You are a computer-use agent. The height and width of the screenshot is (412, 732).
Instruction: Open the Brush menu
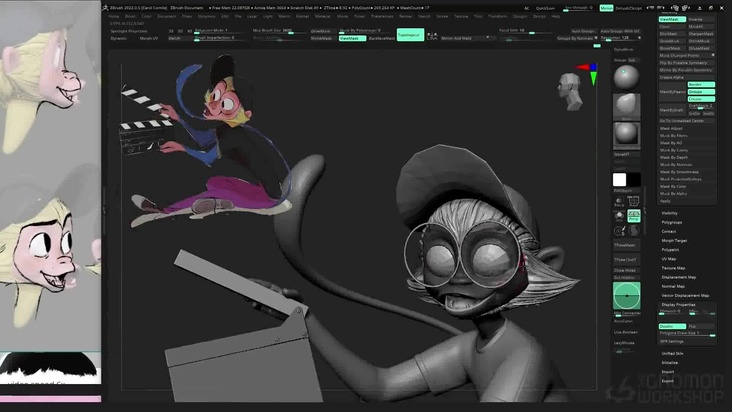pos(130,16)
